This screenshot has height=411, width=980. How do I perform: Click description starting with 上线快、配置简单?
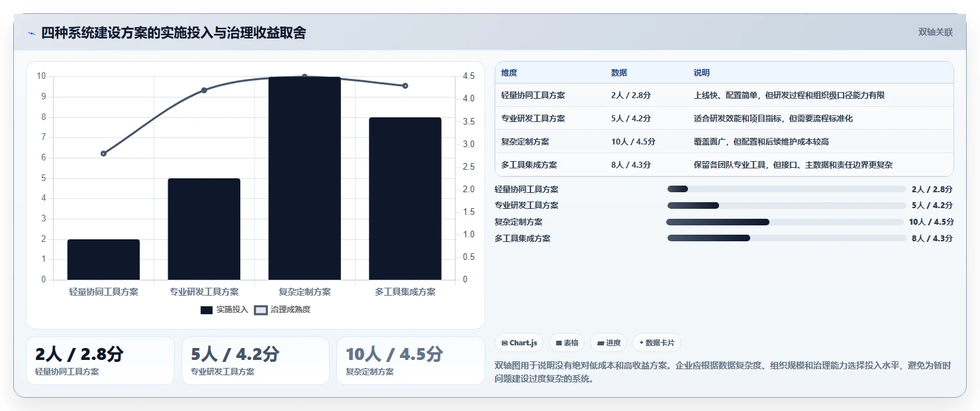789,95
